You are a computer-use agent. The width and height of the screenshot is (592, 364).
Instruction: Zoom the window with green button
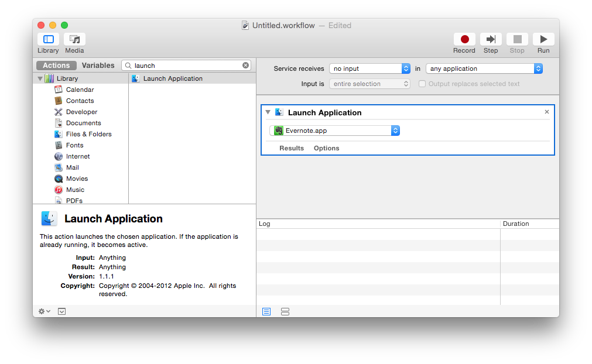64,25
